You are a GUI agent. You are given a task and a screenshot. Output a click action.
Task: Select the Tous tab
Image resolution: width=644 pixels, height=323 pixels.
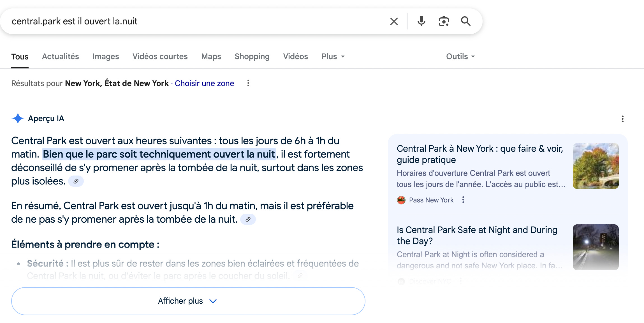point(20,57)
